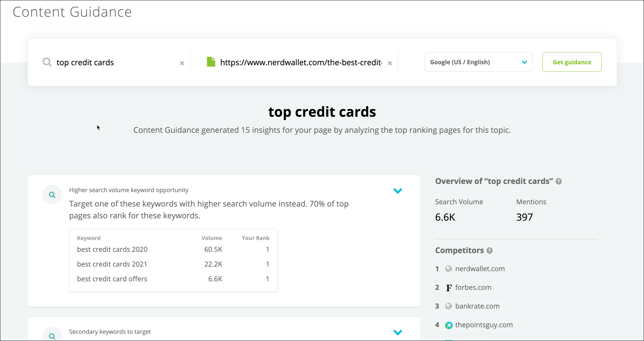Open competitor bankrate.com
Image resolution: width=644 pixels, height=341 pixels.
tap(477, 306)
